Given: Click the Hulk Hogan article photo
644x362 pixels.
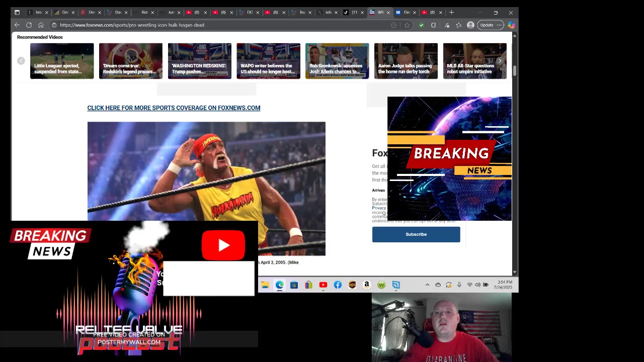Looking at the screenshot, I should (x=206, y=189).
